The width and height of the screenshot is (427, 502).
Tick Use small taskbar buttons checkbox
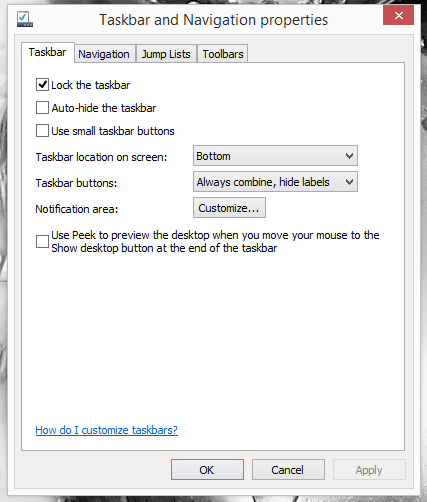(42, 131)
